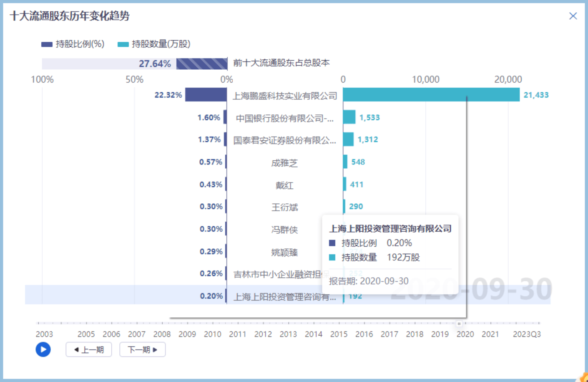Select year 2003 at the timeline start
The width and height of the screenshot is (588, 382).
tap(44, 334)
